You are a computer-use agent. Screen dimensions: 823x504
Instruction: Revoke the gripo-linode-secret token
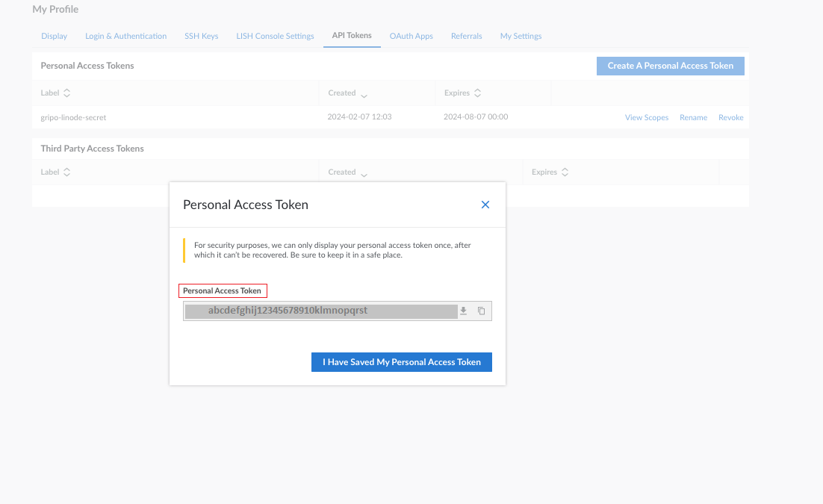click(730, 118)
